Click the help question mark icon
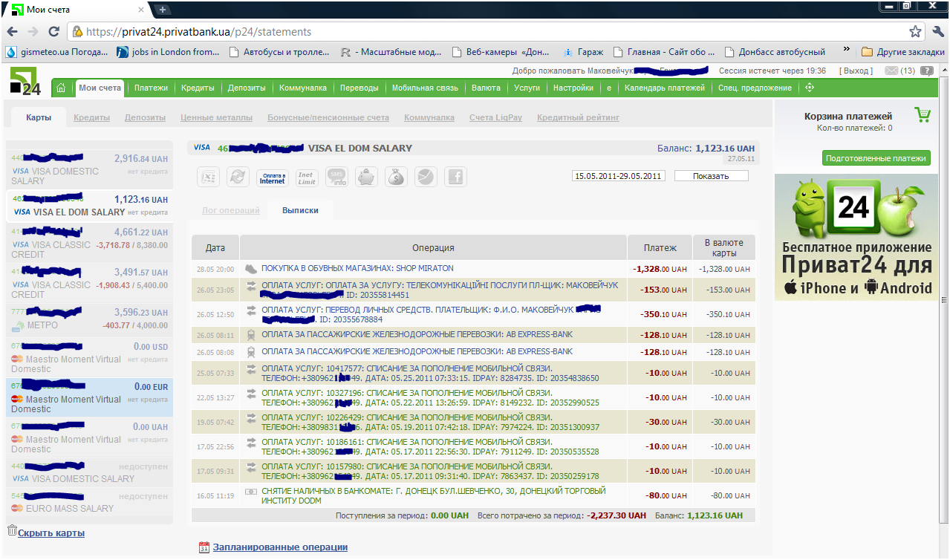Viewport: 950px width, 560px height. click(x=927, y=71)
